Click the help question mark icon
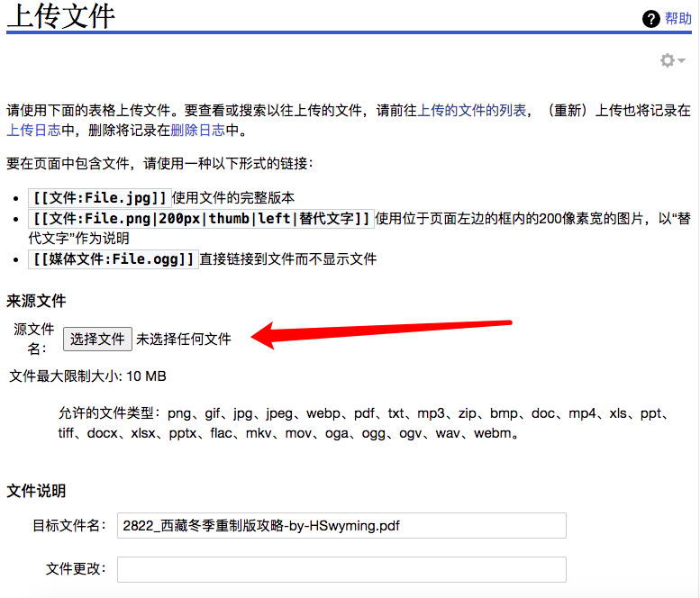The width and height of the screenshot is (700, 598). coord(650,19)
